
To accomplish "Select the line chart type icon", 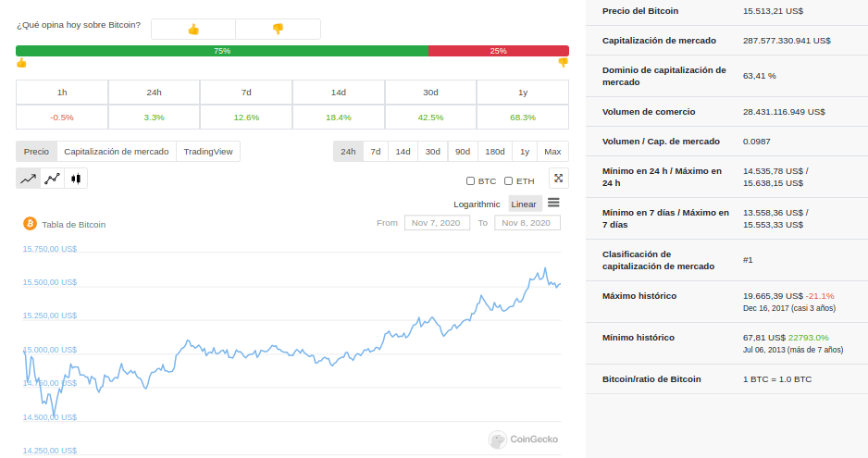I will coord(29,179).
